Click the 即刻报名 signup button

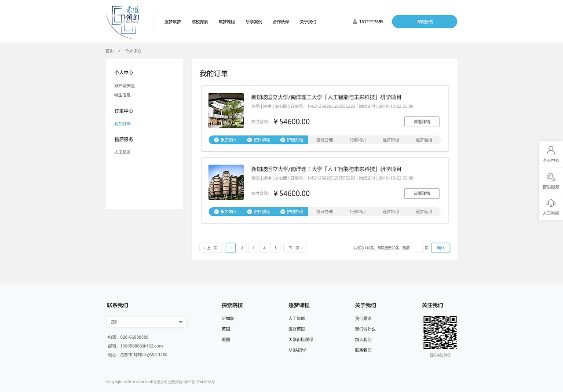pyautogui.click(x=424, y=21)
